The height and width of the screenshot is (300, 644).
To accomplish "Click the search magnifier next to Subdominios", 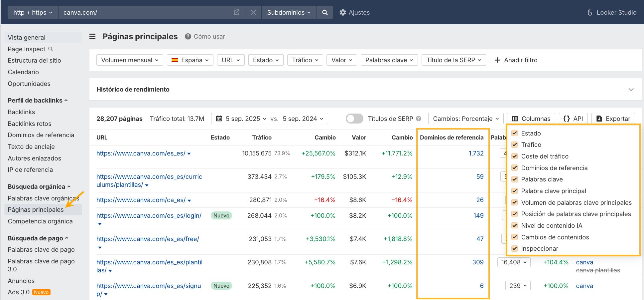I will tap(325, 12).
